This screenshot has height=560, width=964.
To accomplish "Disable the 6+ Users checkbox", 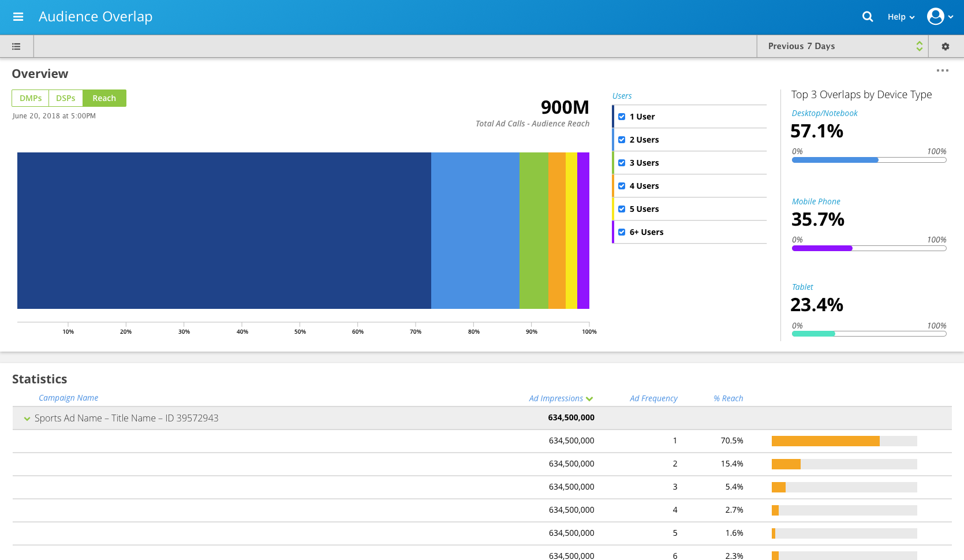I will [x=622, y=232].
